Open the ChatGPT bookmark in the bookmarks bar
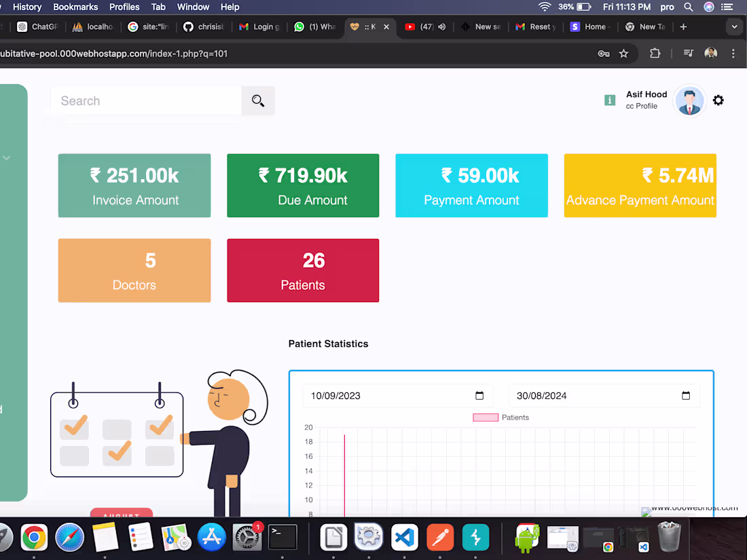 [x=37, y=26]
